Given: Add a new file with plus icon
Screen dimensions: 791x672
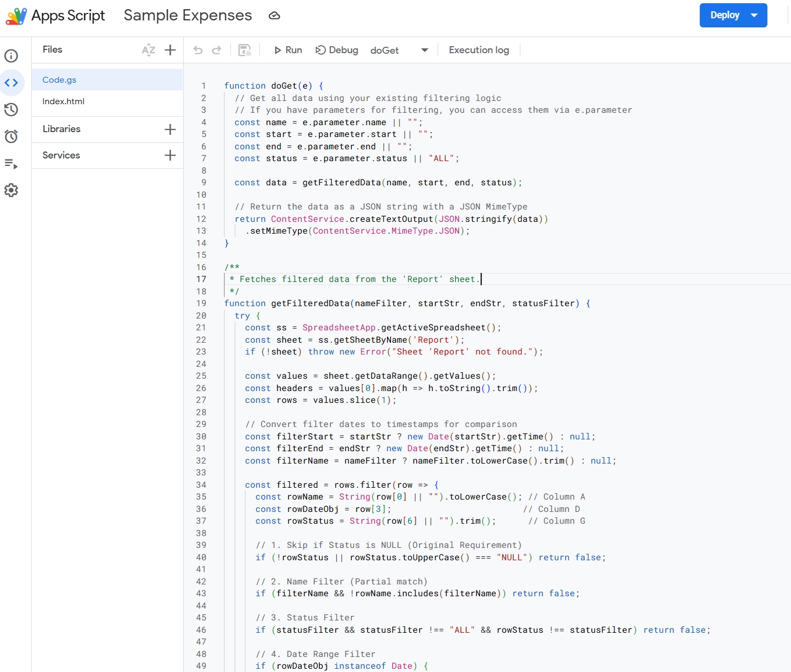Looking at the screenshot, I should click(170, 50).
